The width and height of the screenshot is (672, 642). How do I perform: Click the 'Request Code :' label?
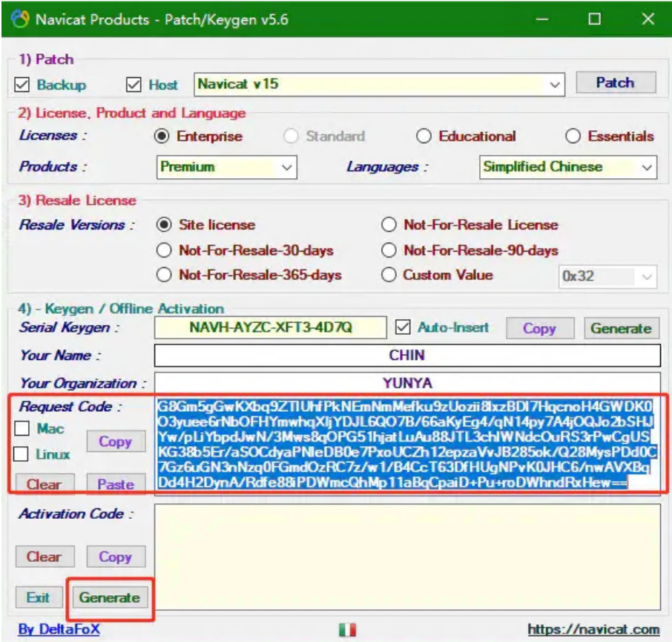70,406
